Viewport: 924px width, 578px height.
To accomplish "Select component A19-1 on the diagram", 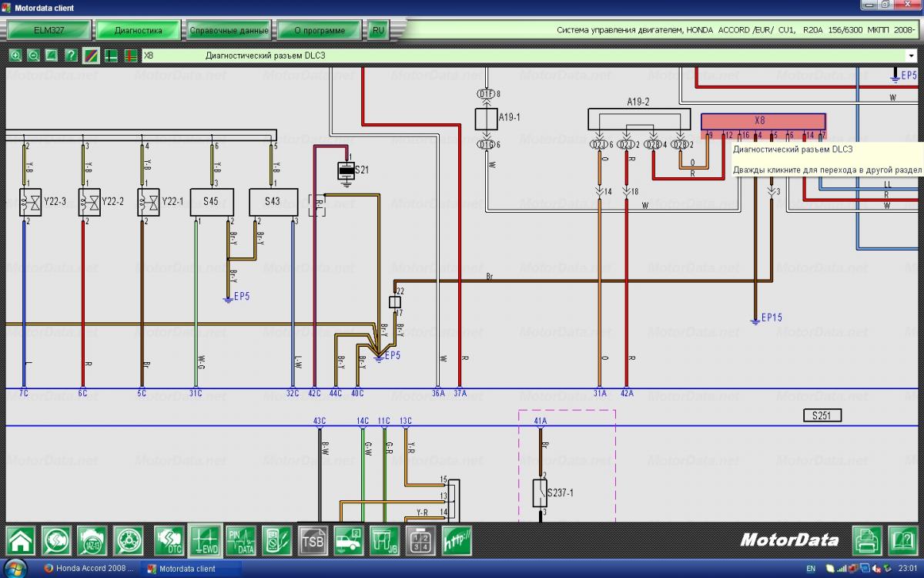I will [x=487, y=118].
